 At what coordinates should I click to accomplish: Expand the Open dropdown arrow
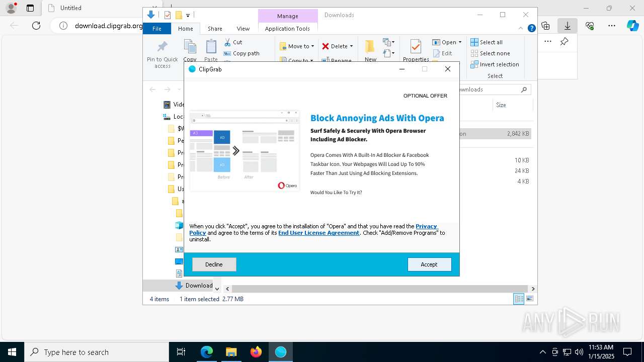click(460, 42)
